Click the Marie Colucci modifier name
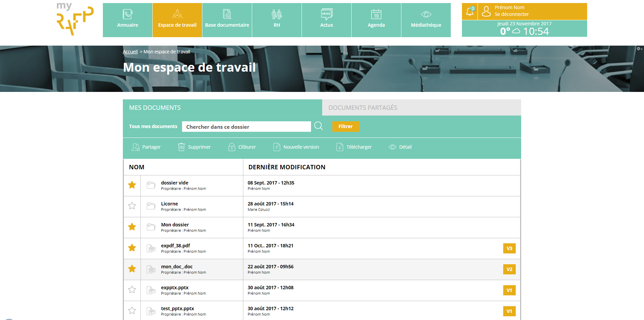The height and width of the screenshot is (320, 644). 259,210
